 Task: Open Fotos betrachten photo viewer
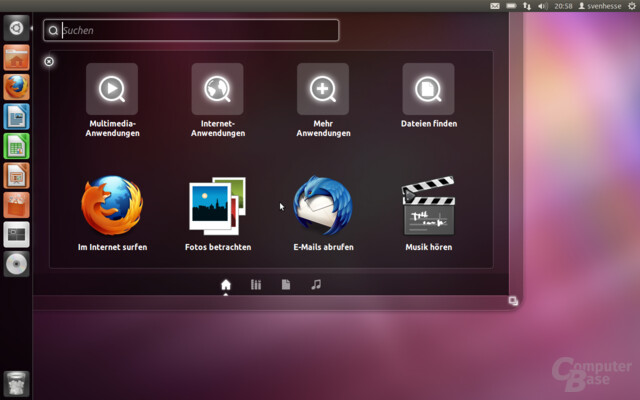tap(218, 213)
